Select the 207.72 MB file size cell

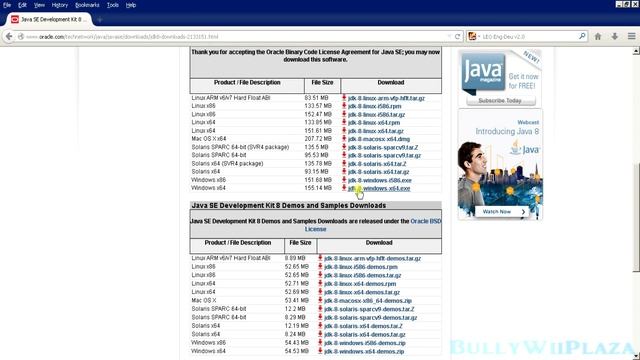(318, 139)
